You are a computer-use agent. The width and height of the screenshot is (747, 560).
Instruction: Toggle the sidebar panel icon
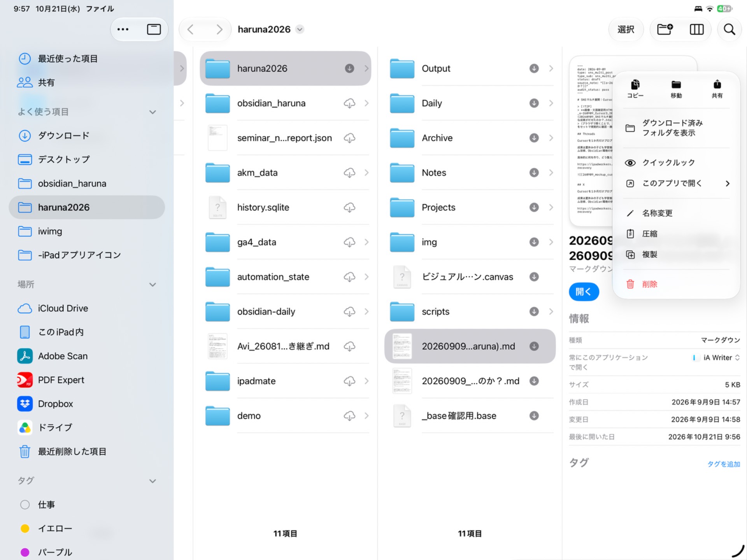coord(154,29)
